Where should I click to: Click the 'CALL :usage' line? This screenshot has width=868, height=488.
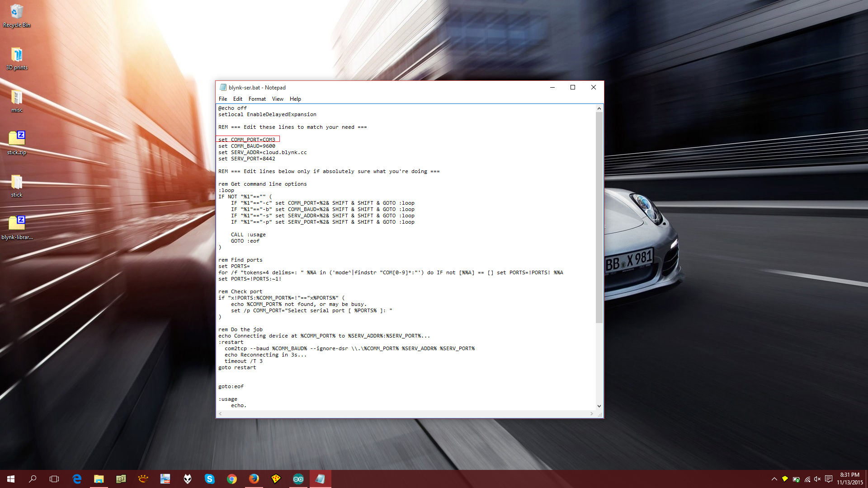248,235
